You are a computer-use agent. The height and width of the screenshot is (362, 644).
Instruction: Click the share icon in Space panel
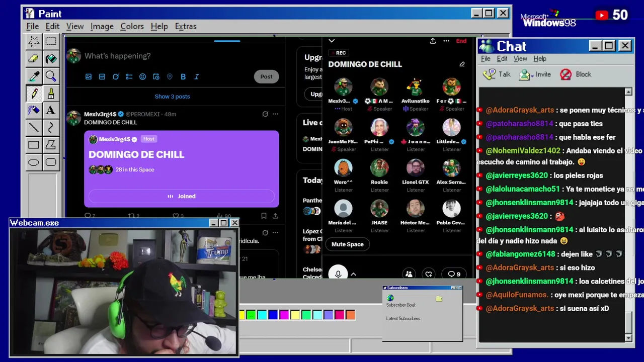pyautogui.click(x=433, y=41)
